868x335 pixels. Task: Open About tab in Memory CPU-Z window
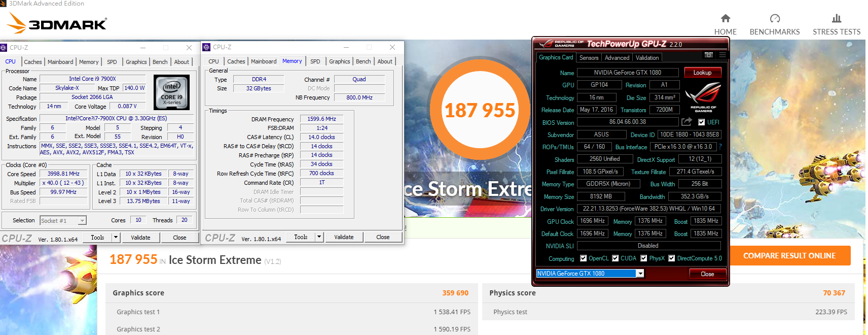385,61
